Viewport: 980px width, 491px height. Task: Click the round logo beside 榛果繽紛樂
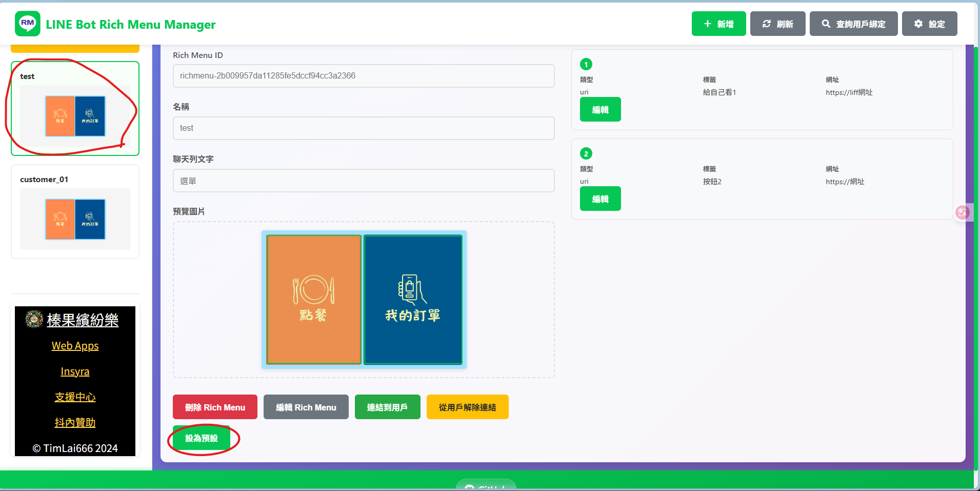34,319
